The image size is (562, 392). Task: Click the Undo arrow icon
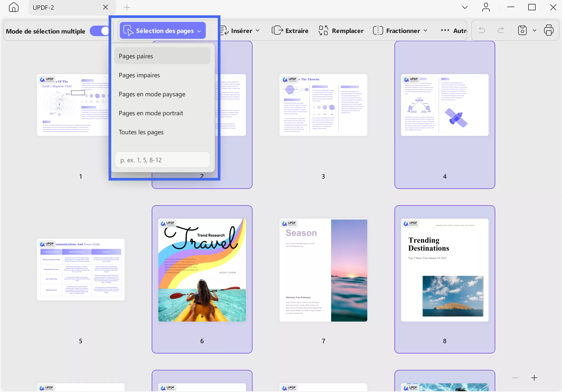(x=482, y=30)
